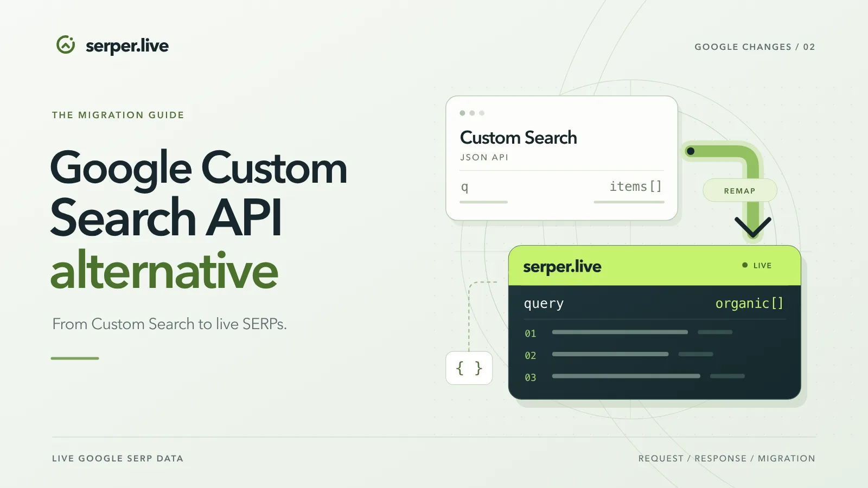This screenshot has width=868, height=488.
Task: Click the 'Custom Search' card title
Action: click(x=519, y=138)
